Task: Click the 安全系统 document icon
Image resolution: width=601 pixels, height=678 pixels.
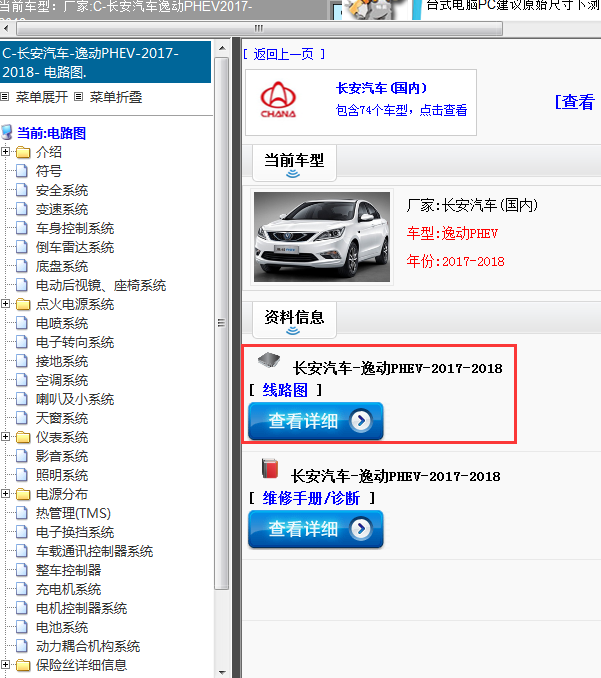Action: (x=22, y=190)
